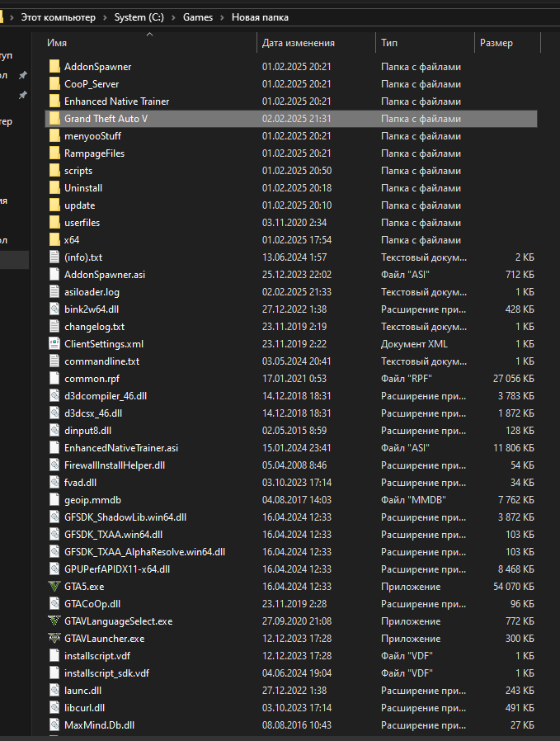Expand breadcrumb chevron after Games

pos(222,17)
